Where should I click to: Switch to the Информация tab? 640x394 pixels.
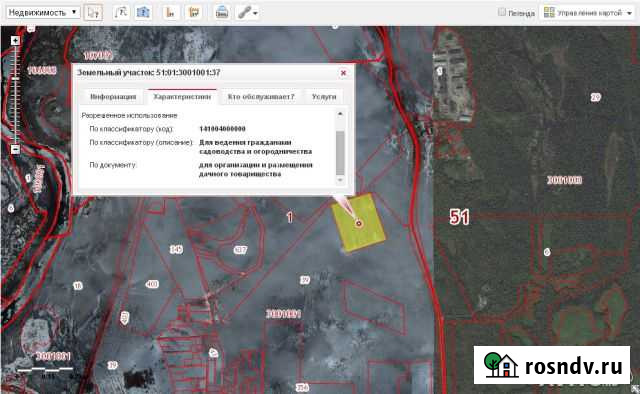[113, 97]
